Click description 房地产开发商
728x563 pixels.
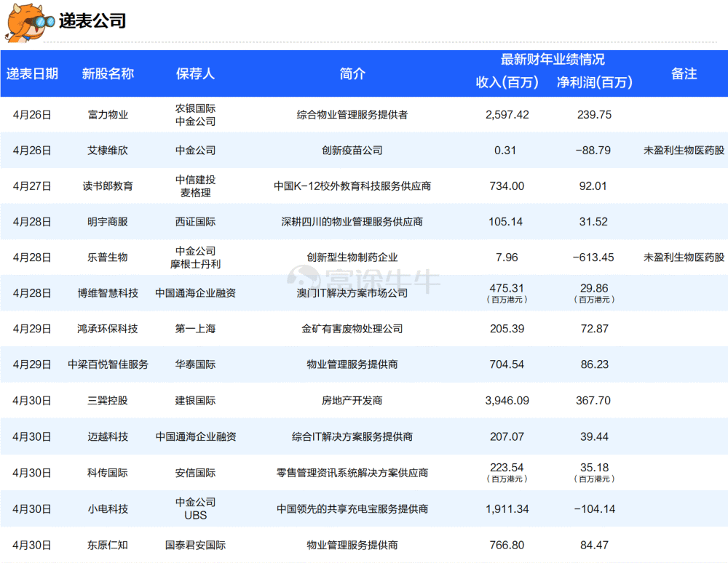[x=352, y=401]
